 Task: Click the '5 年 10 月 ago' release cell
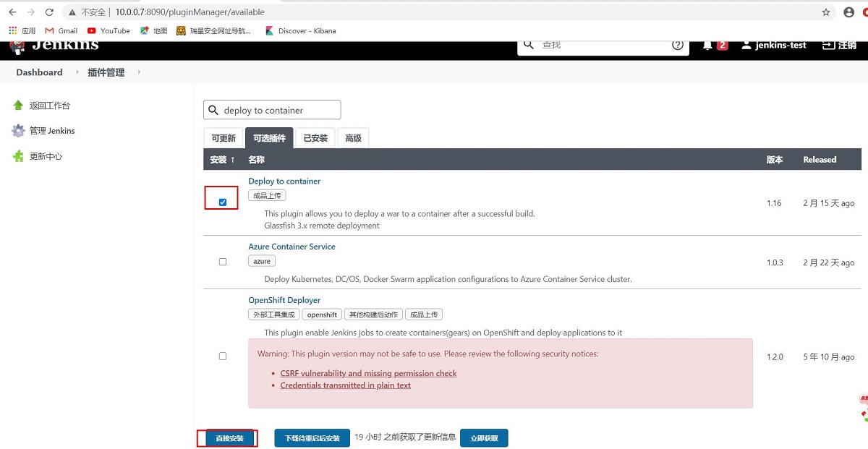pyautogui.click(x=828, y=357)
